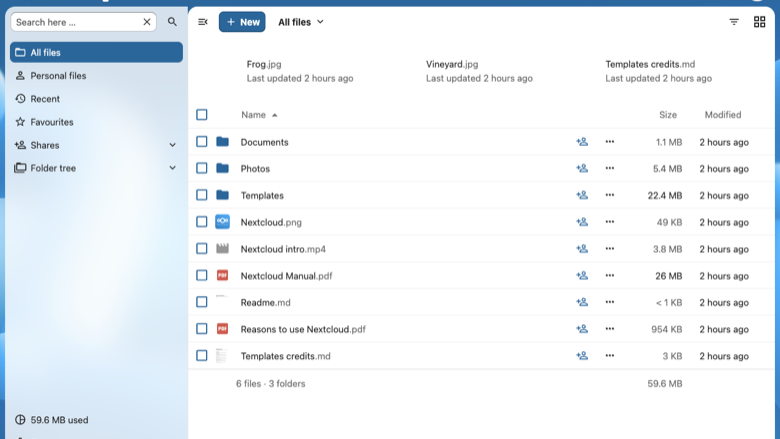780x439 pixels.
Task: Click the Nextcloud Manual PDF icon
Action: tap(222, 275)
